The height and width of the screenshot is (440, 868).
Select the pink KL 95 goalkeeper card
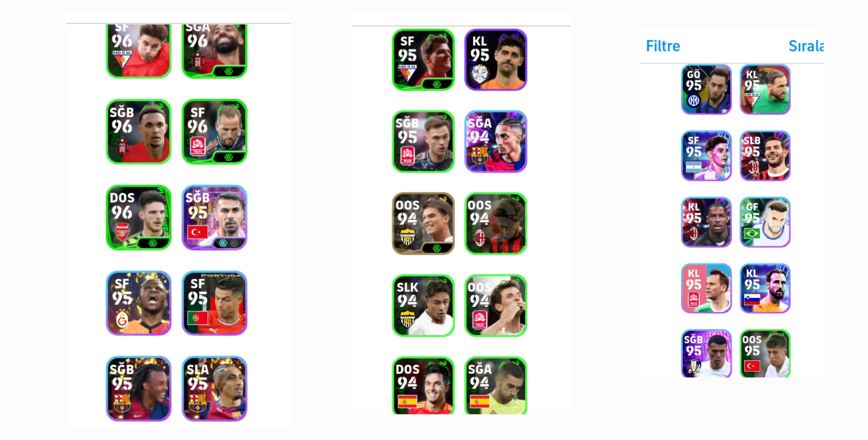pyautogui.click(x=707, y=288)
